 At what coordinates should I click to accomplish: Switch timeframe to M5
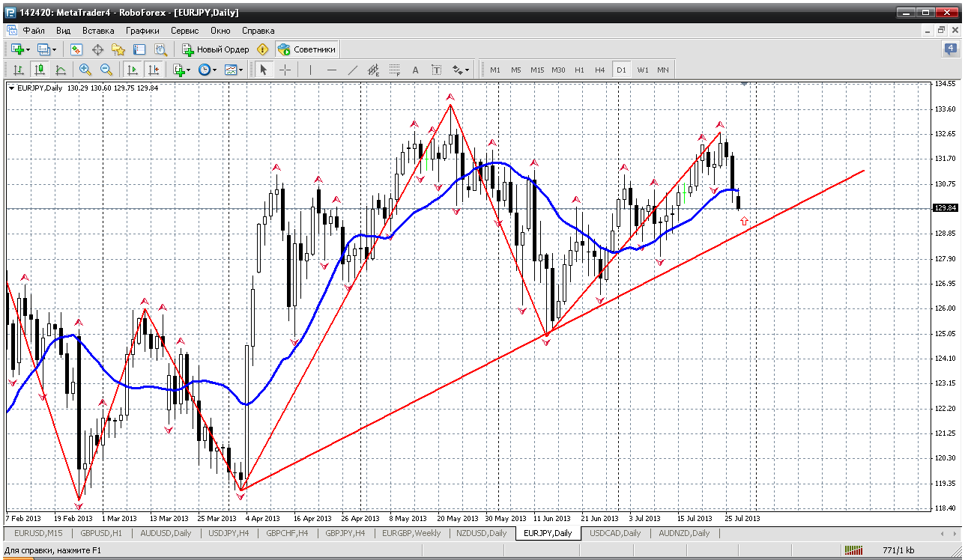[x=516, y=70]
